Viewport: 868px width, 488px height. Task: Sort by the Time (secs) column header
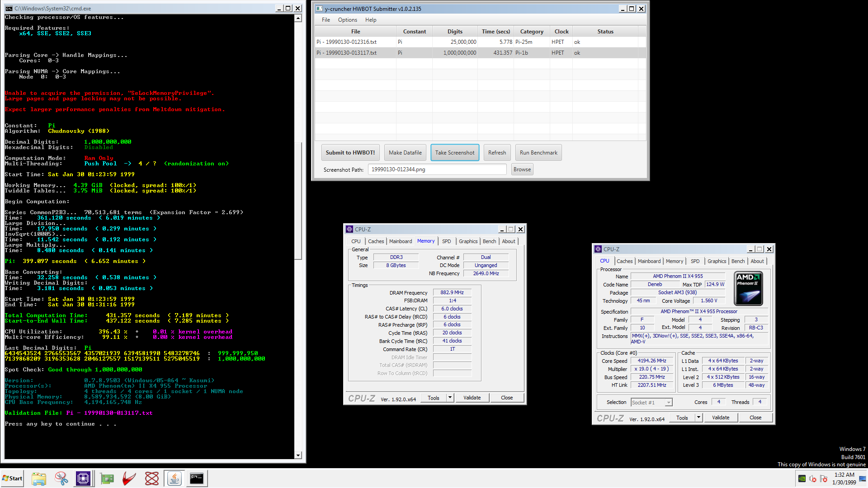pyautogui.click(x=495, y=32)
